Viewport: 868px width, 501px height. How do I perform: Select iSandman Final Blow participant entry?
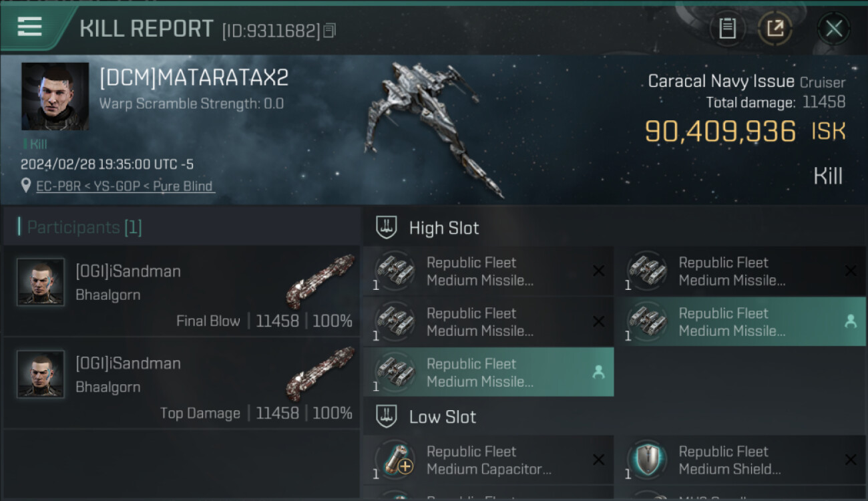pyautogui.click(x=182, y=291)
